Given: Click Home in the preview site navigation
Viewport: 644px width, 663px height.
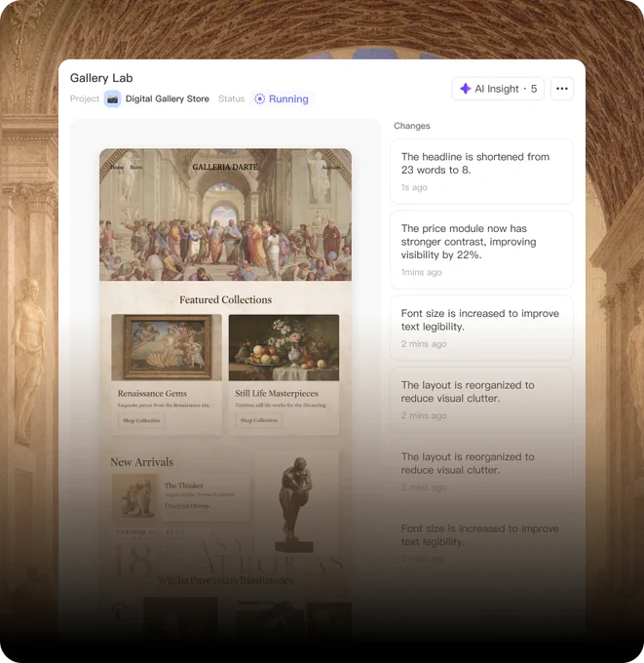Looking at the screenshot, I should click(x=117, y=168).
